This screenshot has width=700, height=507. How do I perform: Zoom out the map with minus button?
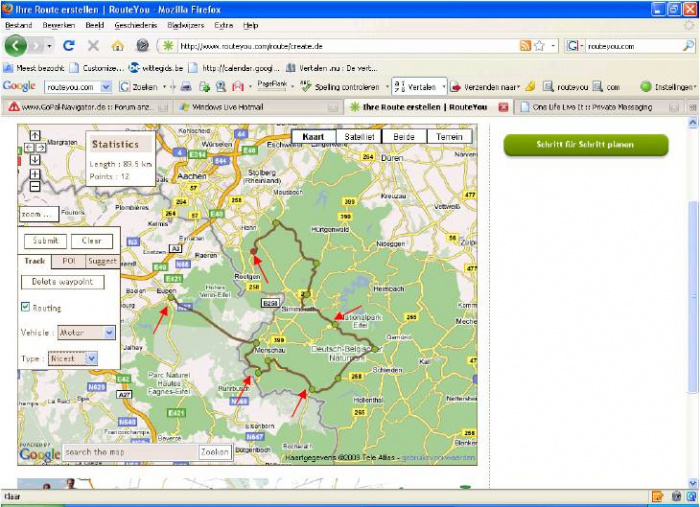[x=35, y=186]
